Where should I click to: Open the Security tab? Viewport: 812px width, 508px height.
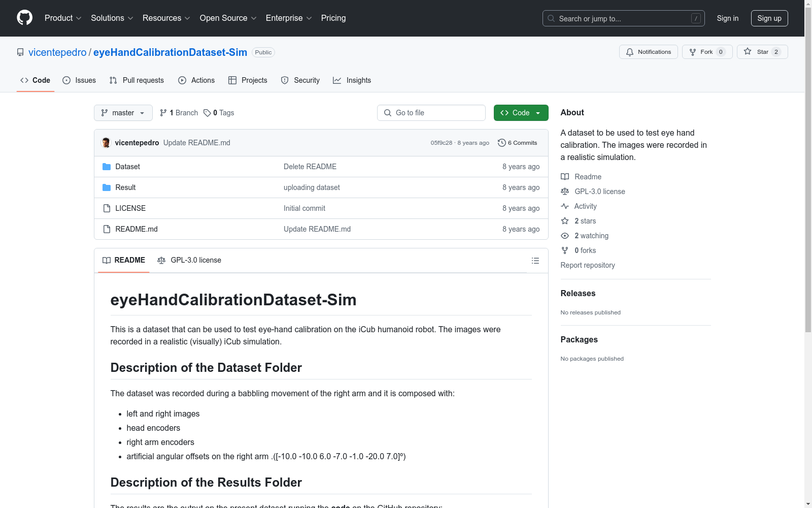(x=300, y=80)
